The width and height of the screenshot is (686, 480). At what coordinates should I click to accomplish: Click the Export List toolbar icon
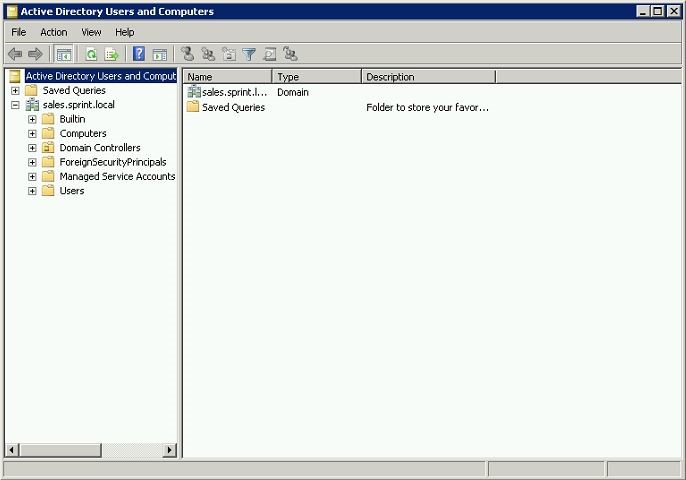(112, 54)
